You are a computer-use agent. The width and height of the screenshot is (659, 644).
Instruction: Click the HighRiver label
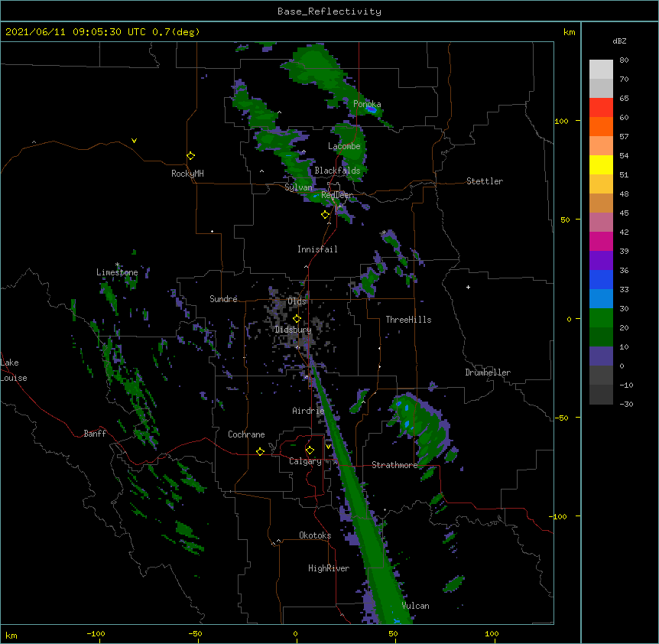(x=329, y=568)
